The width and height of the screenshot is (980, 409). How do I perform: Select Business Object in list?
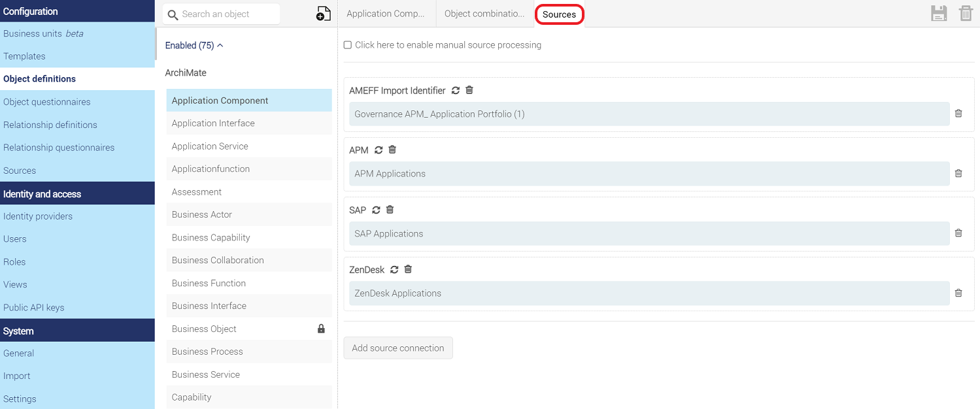249,329
